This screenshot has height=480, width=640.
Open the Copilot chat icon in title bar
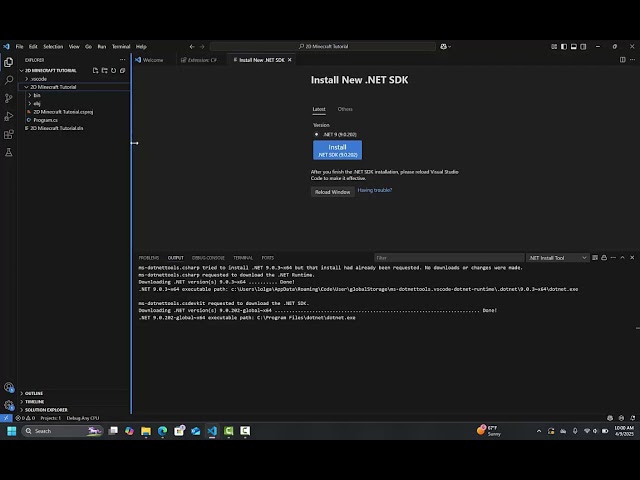coord(444,47)
